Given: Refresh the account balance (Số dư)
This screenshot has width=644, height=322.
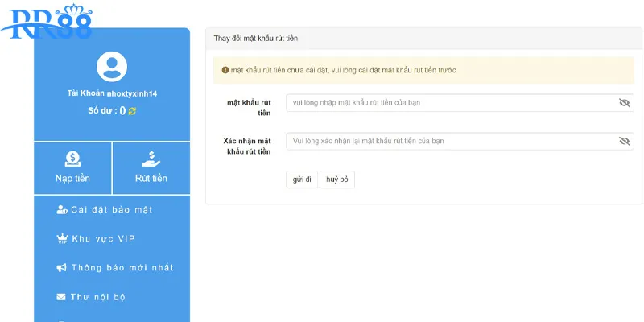Looking at the screenshot, I should pyautogui.click(x=132, y=111).
